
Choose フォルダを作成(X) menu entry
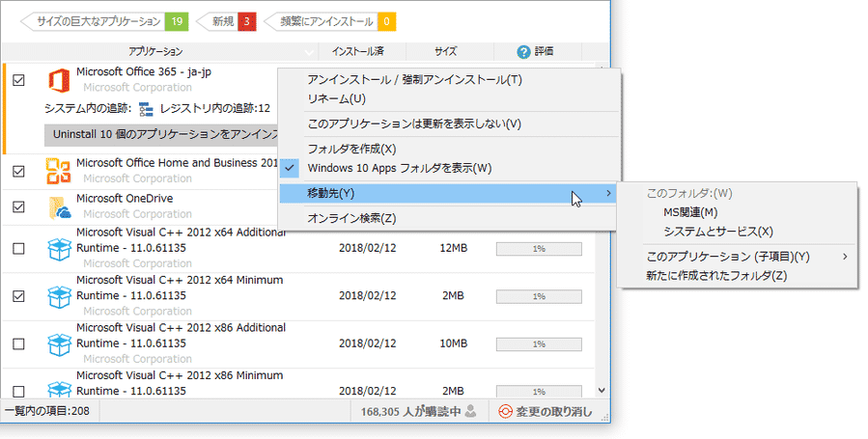[x=352, y=149]
